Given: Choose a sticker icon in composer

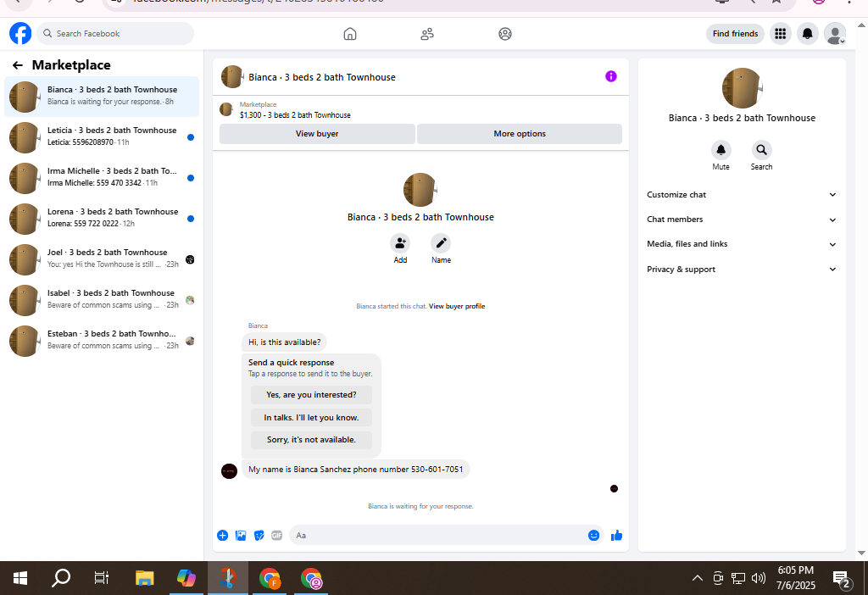Looking at the screenshot, I should (259, 535).
